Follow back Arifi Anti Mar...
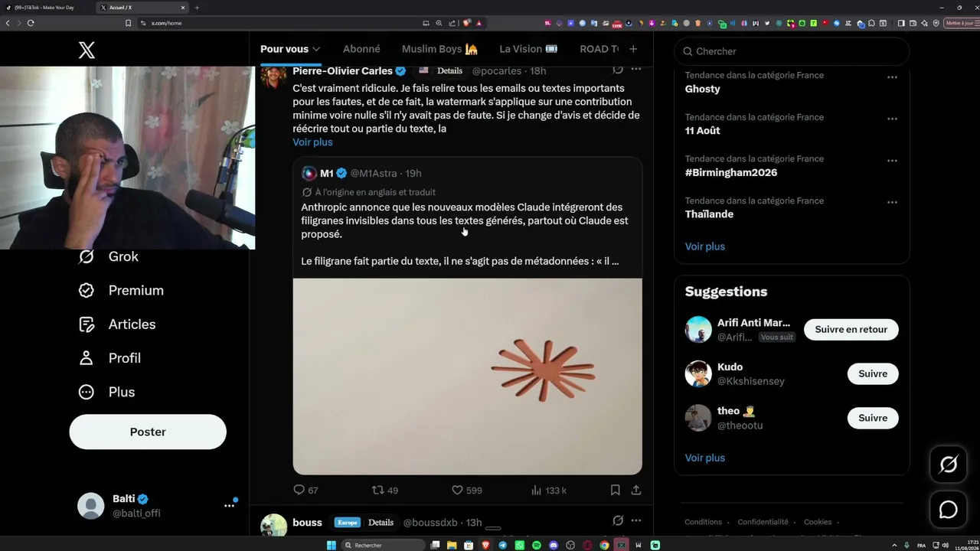Screen dimensions: 980x551 click(851, 329)
